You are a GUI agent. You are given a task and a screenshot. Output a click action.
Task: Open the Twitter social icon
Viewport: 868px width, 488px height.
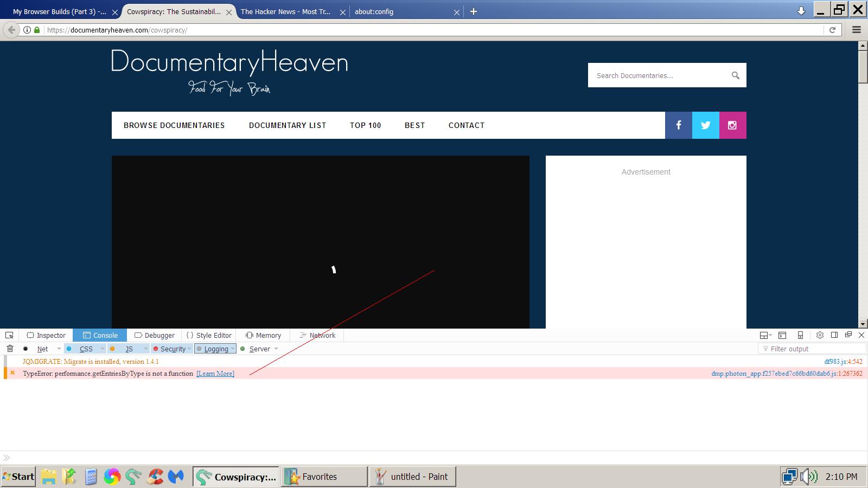tap(706, 125)
